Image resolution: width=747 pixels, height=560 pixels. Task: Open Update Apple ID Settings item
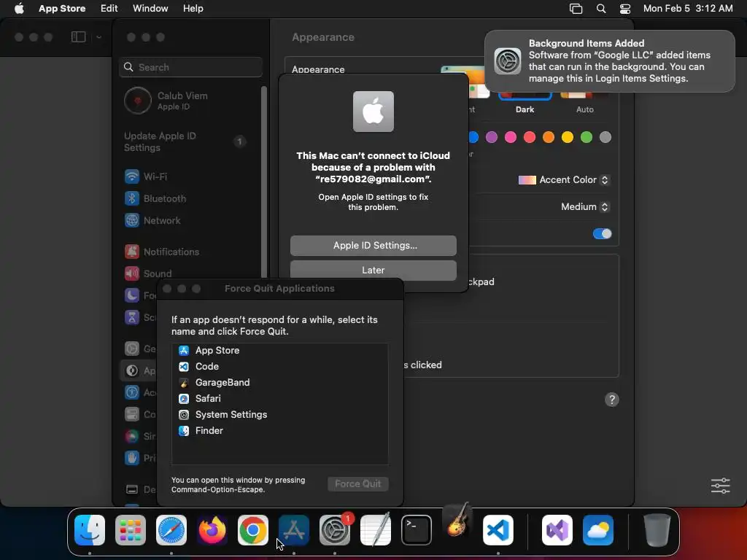186,142
